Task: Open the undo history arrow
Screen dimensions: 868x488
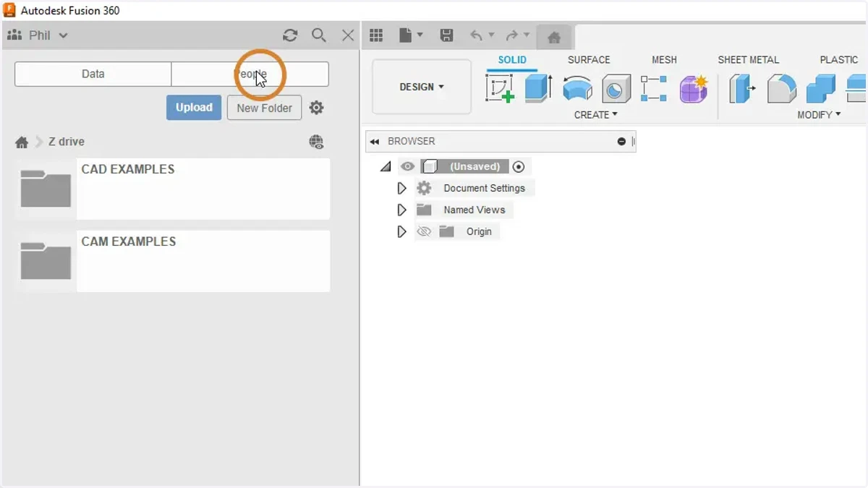Action: tap(491, 35)
